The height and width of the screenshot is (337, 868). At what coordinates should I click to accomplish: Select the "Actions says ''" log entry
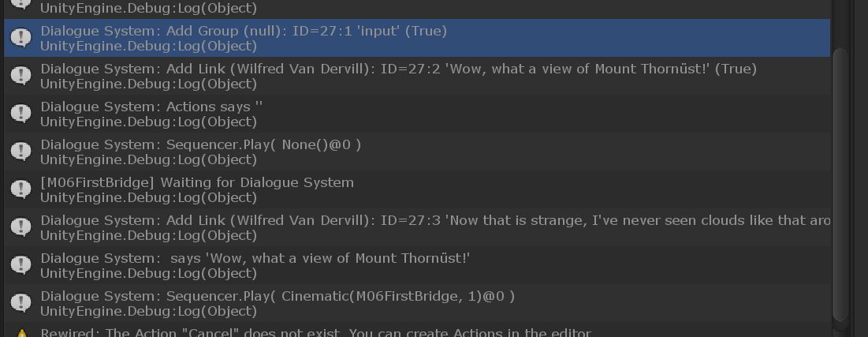point(417,114)
